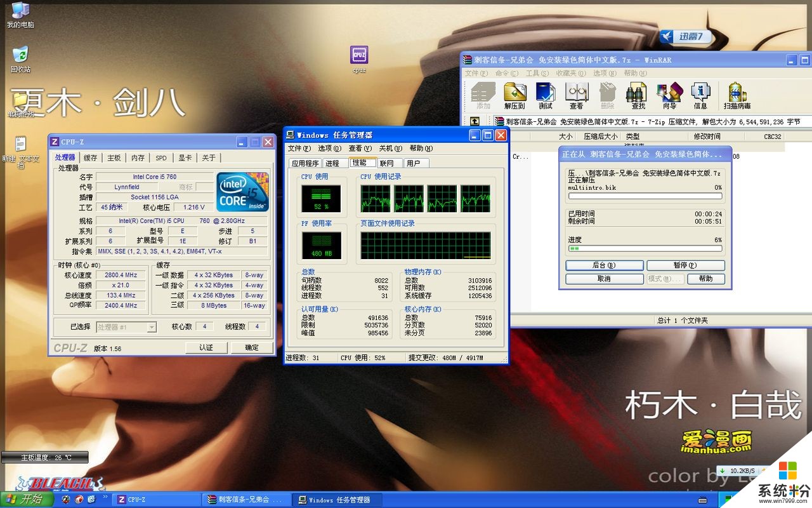Switch to the 内存 tab in CPU-Z
812x508 pixels.
coord(138,158)
